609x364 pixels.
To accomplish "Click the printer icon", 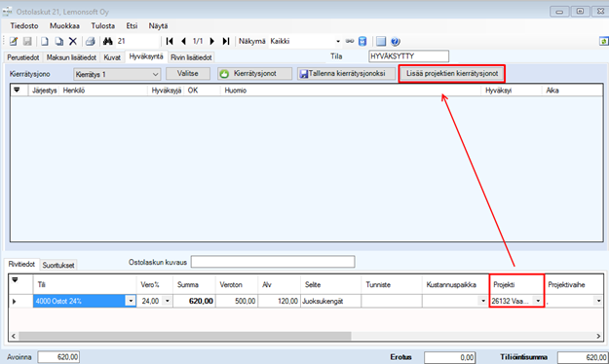I will [90, 41].
